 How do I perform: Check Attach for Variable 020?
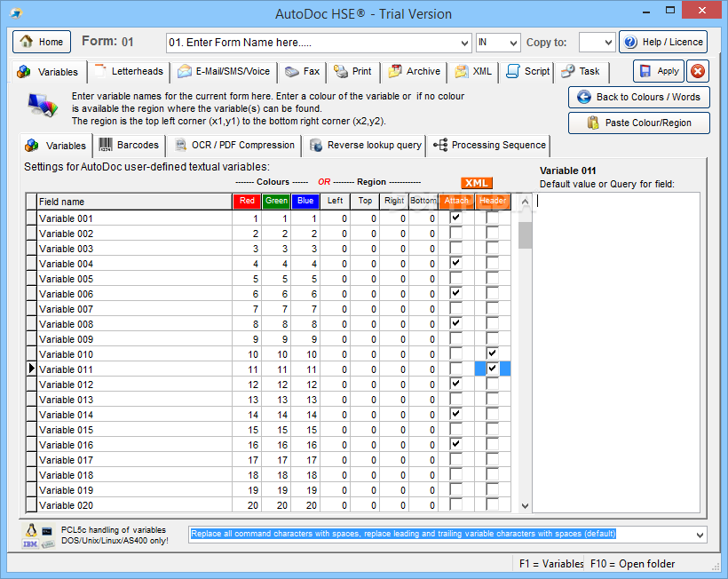pyautogui.click(x=456, y=504)
